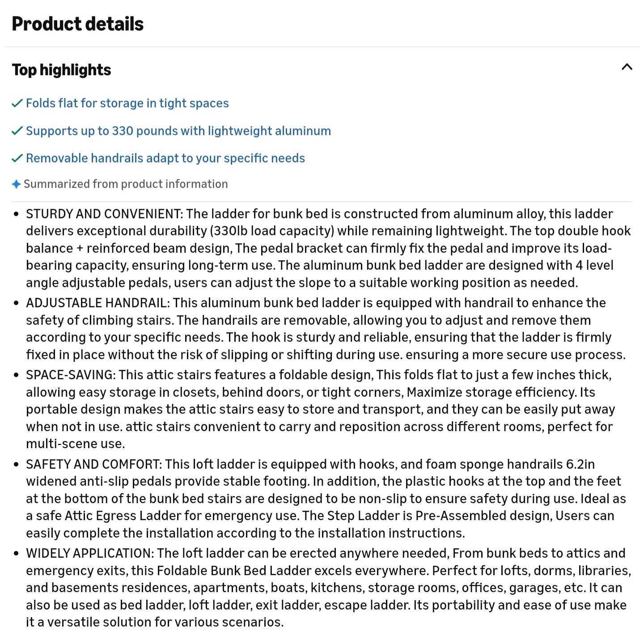Screen dimensions: 644x644
Task: Open 'Removable handrails adapt to your needs' link
Action: (165, 158)
